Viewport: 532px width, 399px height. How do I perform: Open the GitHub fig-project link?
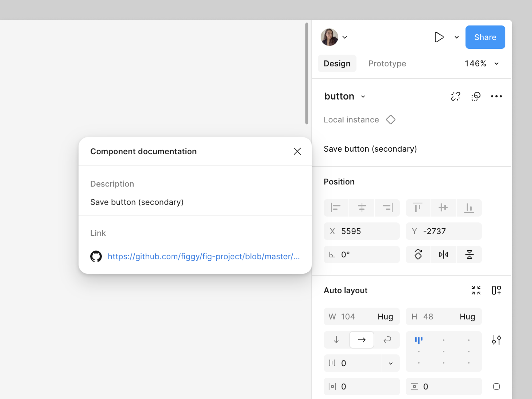pyautogui.click(x=203, y=257)
